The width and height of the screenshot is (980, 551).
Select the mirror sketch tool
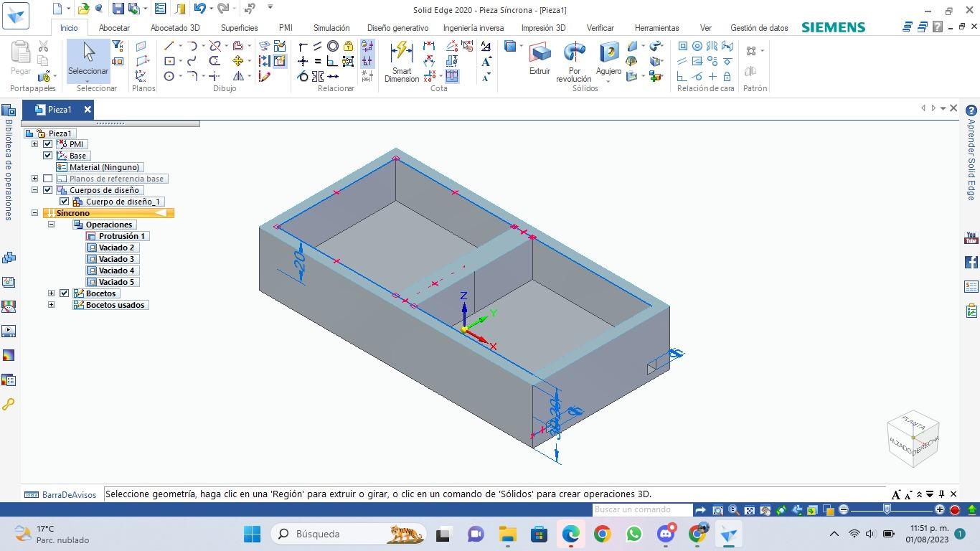(237, 76)
